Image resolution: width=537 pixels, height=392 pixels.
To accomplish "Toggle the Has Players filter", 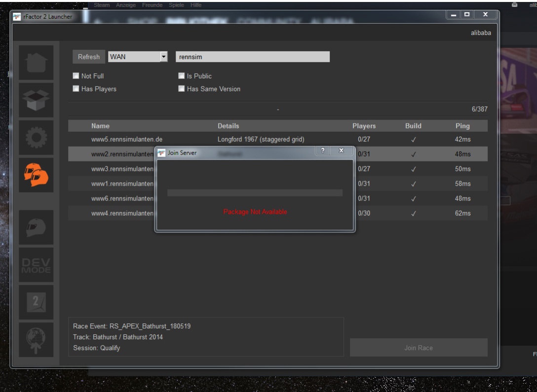I will [76, 89].
